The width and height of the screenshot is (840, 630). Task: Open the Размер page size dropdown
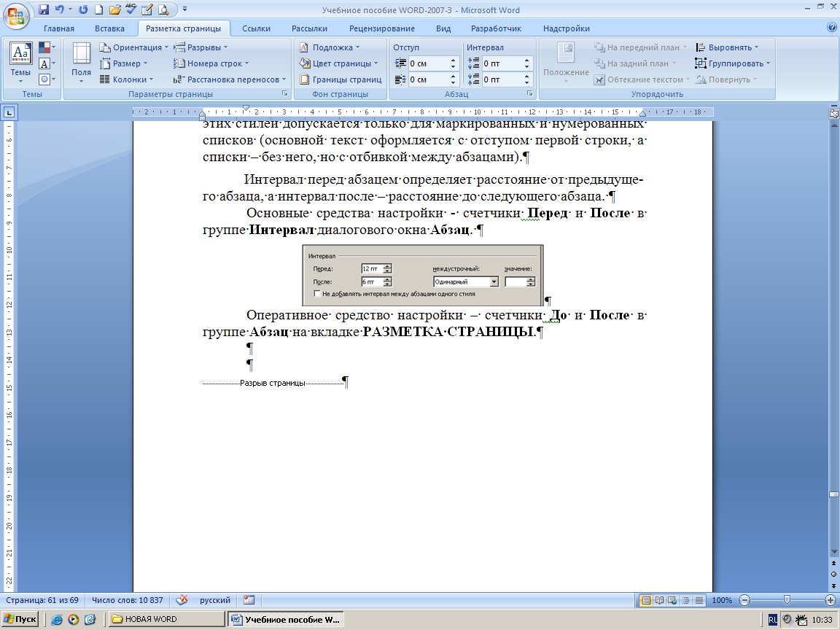tap(123, 63)
